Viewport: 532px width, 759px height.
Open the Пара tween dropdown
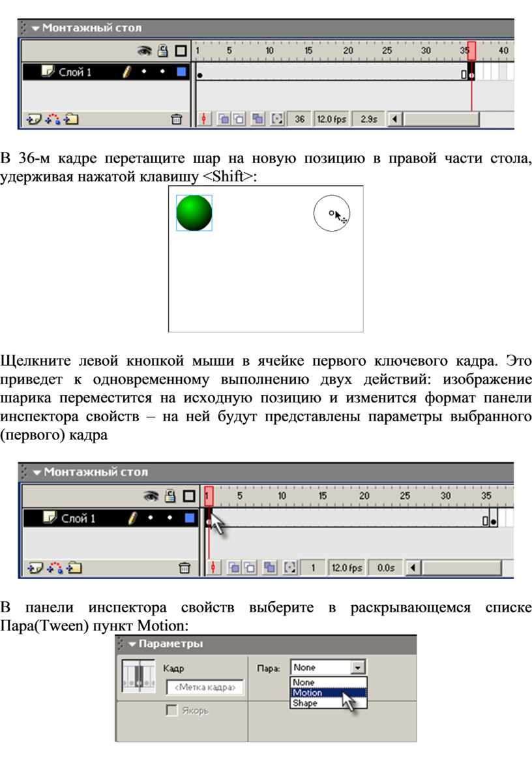358,668
